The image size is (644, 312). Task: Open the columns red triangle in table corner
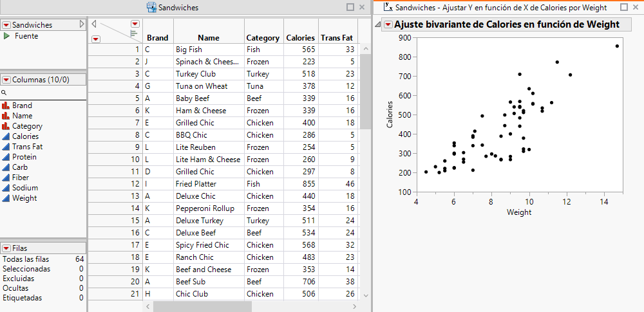pos(135,23)
